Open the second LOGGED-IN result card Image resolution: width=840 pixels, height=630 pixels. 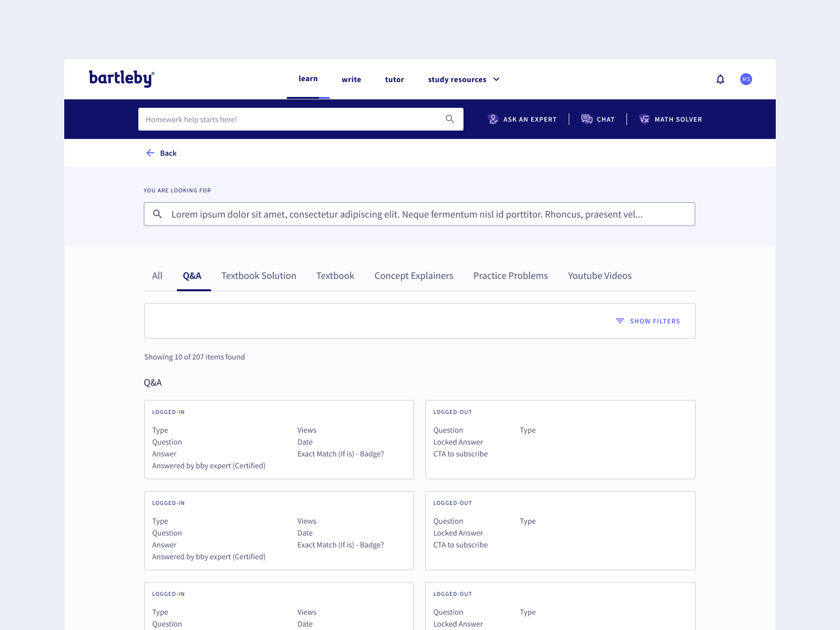click(279, 531)
